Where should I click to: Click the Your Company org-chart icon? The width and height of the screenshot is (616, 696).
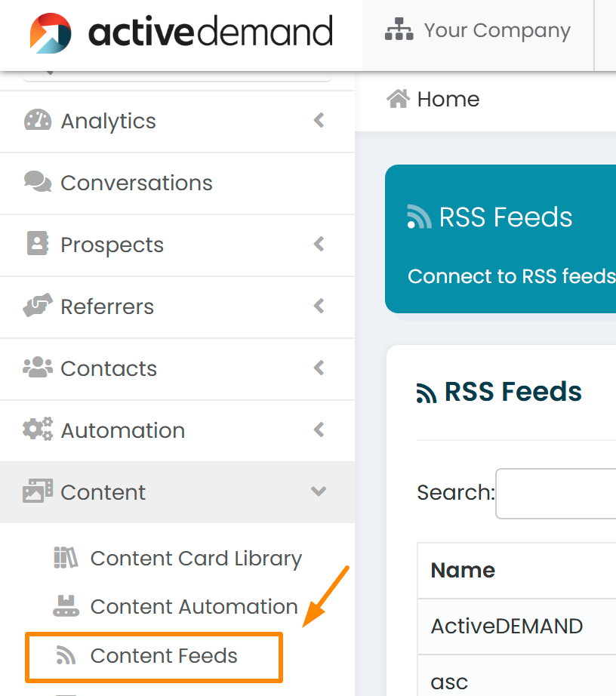(x=399, y=29)
